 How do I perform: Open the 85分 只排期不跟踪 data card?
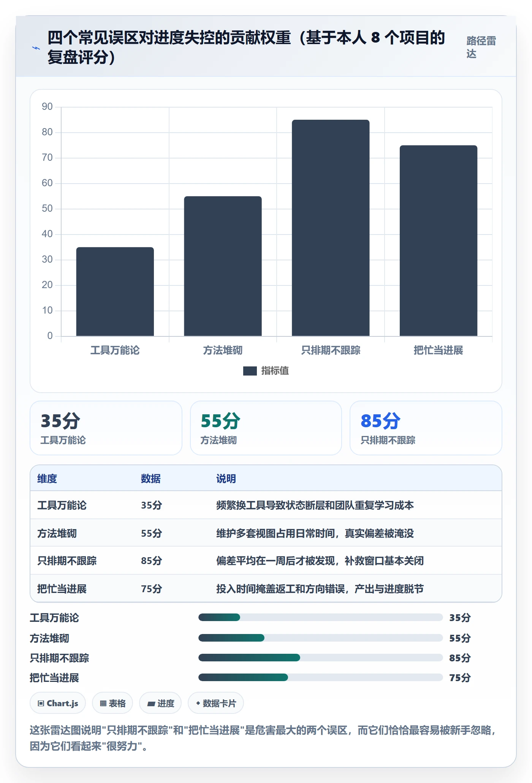(x=426, y=428)
